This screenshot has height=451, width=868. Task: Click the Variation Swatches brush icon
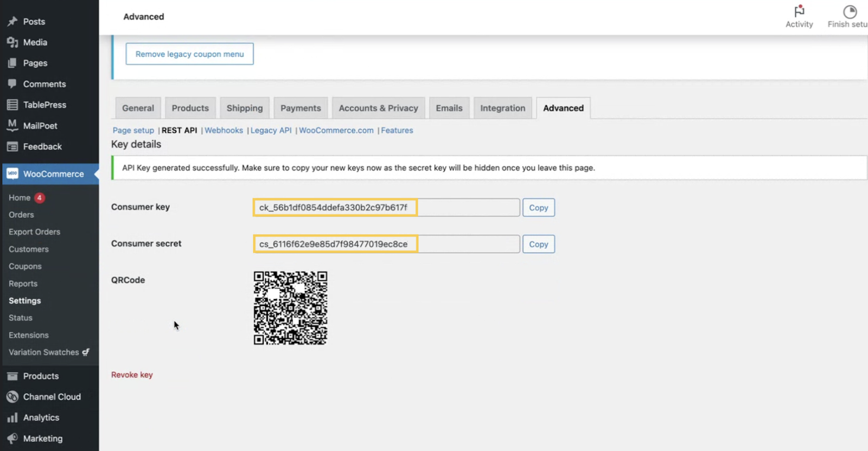[86, 352]
